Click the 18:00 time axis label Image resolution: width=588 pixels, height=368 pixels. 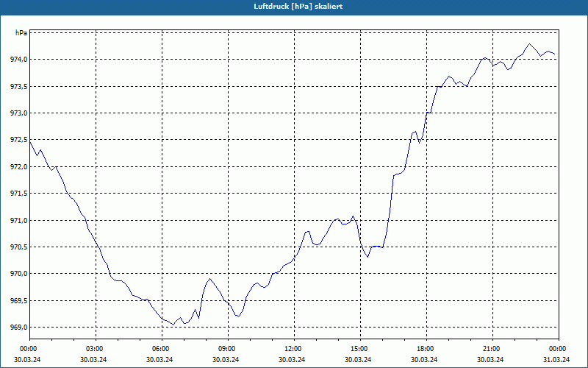click(x=426, y=349)
